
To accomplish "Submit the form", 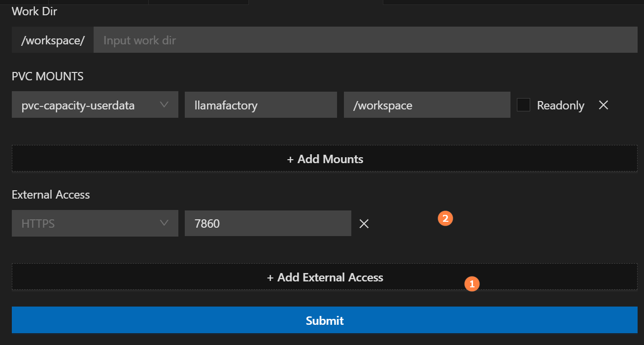I will [x=324, y=320].
